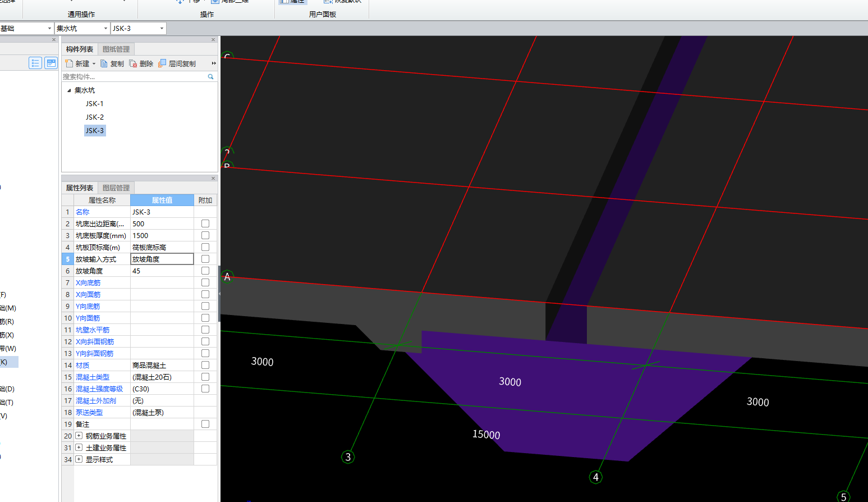Click the 复制 copy component icon
Screen dimensions: 868x502
point(104,63)
